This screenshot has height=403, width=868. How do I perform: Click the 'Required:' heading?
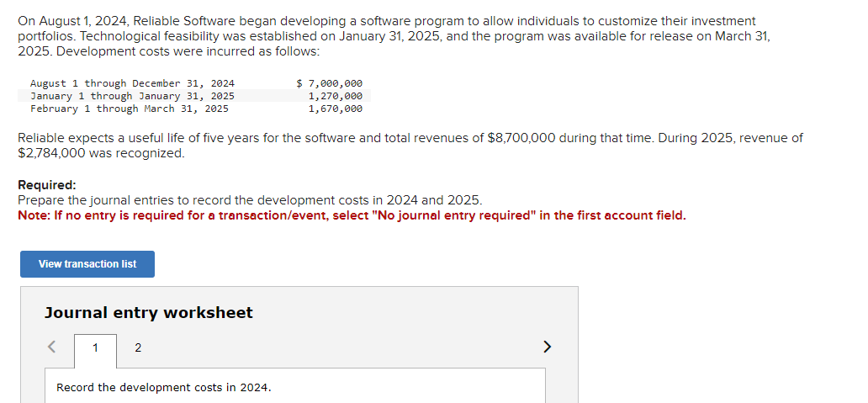click(47, 185)
